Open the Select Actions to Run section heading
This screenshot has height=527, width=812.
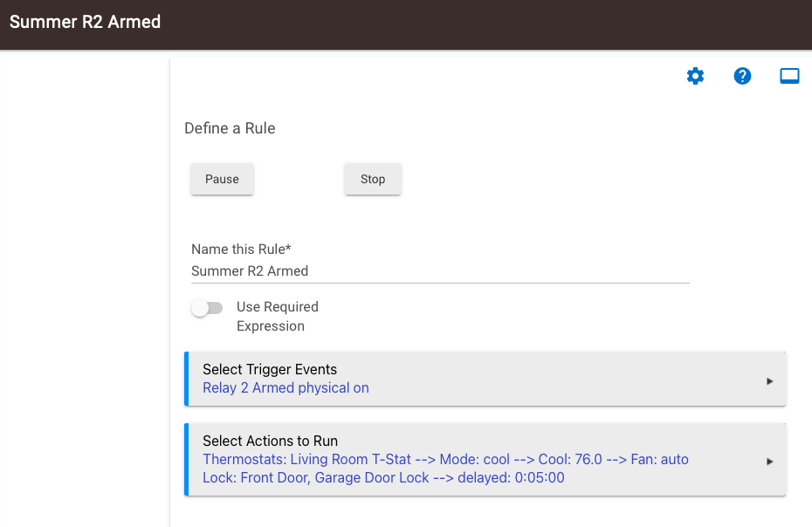coord(271,441)
